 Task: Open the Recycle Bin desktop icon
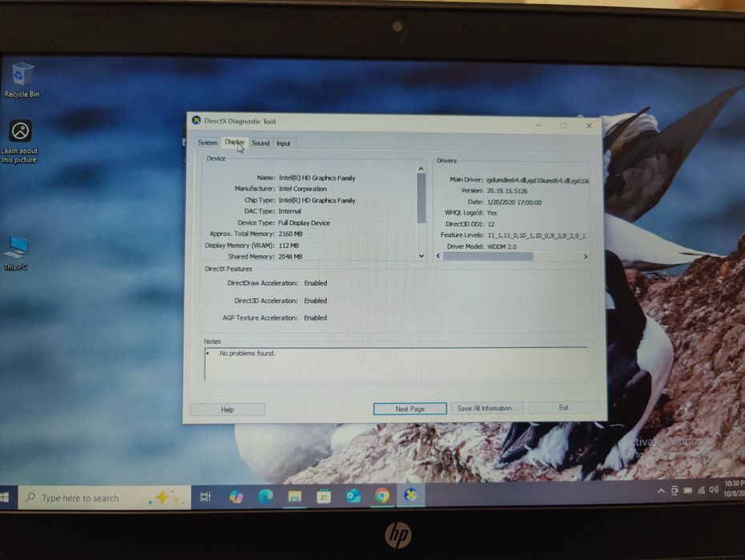22,80
